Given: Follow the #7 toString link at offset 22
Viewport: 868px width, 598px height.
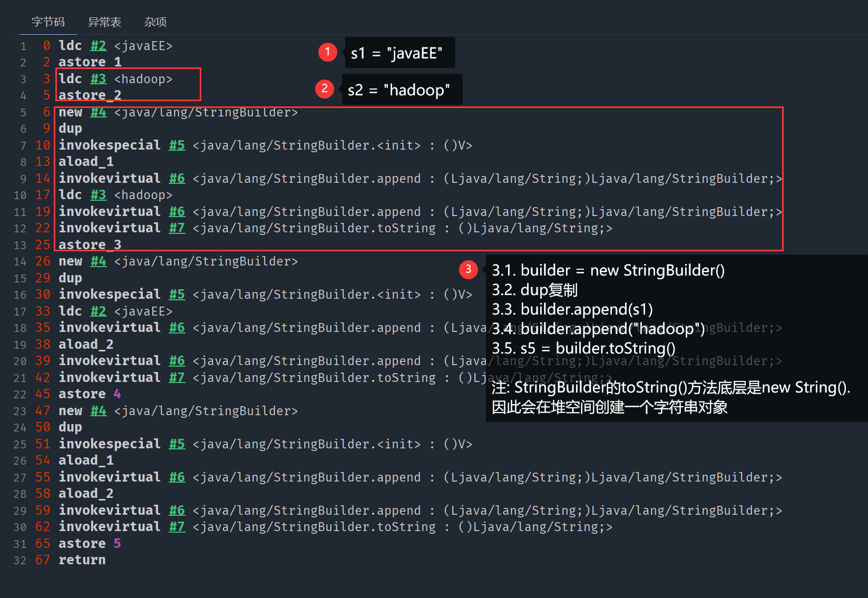Looking at the screenshot, I should click(x=177, y=228).
